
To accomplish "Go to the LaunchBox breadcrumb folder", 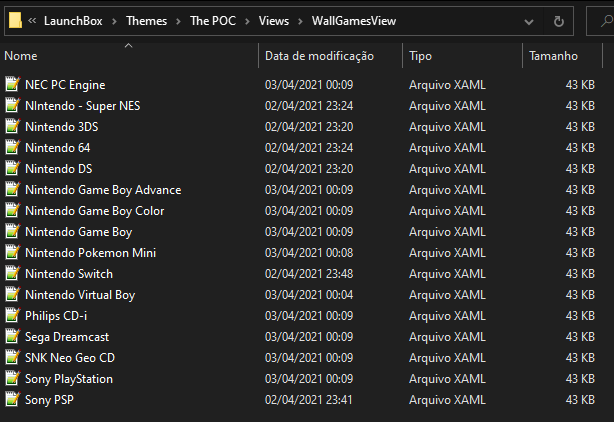I will pyautogui.click(x=73, y=21).
